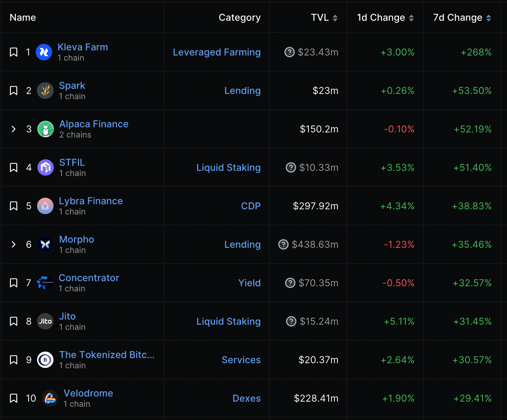
Task: Sort by 1d Change arrows
Action: pyautogui.click(x=411, y=18)
